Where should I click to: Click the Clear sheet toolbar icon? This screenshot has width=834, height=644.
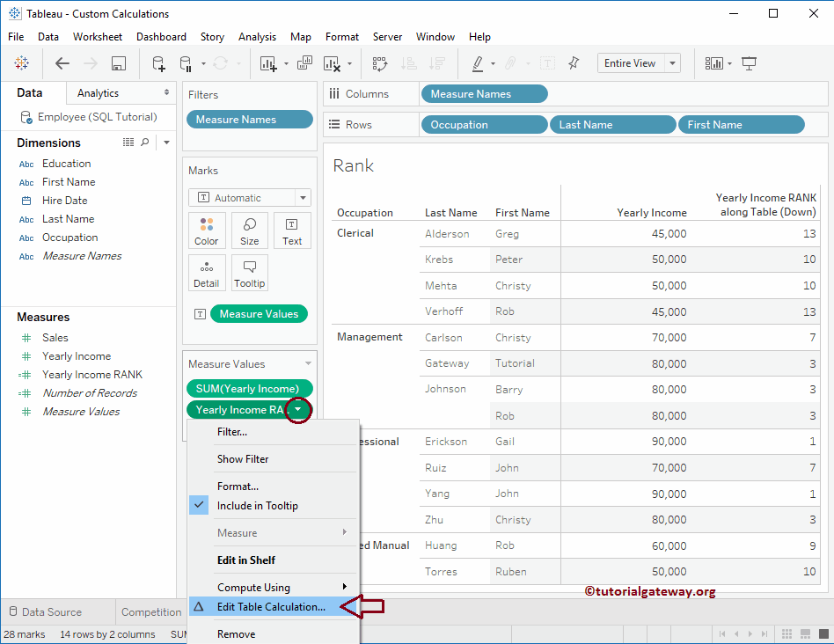click(x=332, y=63)
